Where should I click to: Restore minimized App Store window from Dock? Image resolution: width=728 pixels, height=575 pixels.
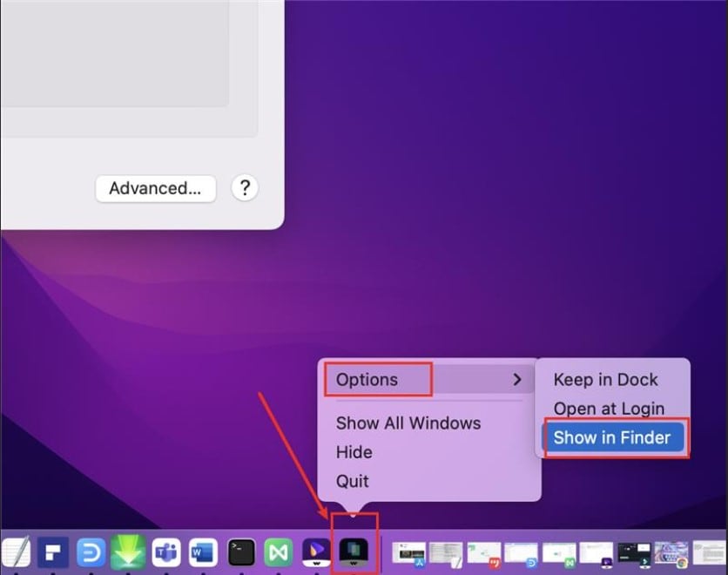[408, 554]
